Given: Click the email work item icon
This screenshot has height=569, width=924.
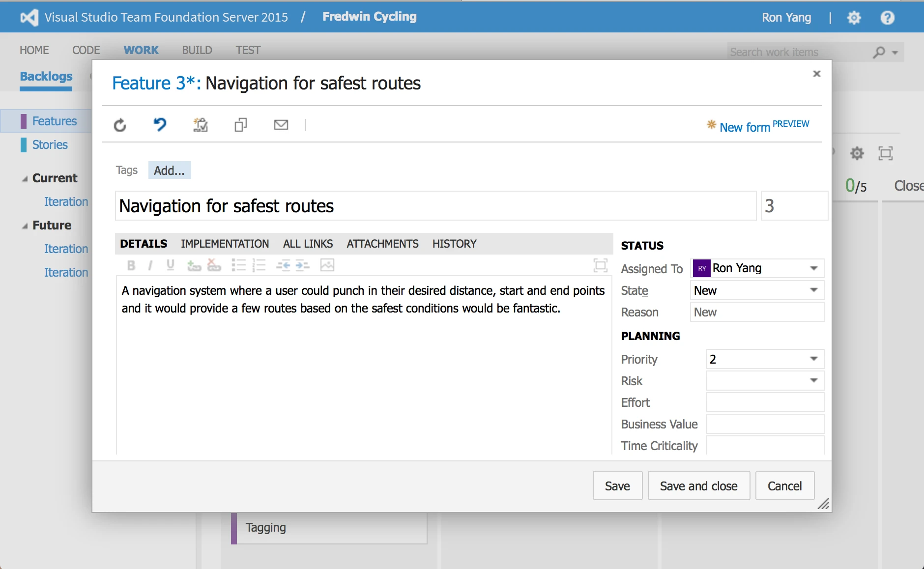Looking at the screenshot, I should click(281, 125).
